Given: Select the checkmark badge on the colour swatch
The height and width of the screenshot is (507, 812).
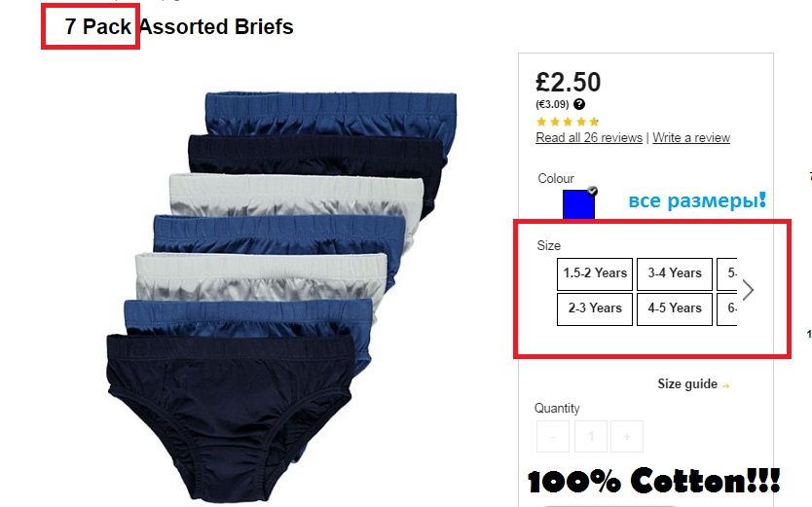Looking at the screenshot, I should coord(592,191).
